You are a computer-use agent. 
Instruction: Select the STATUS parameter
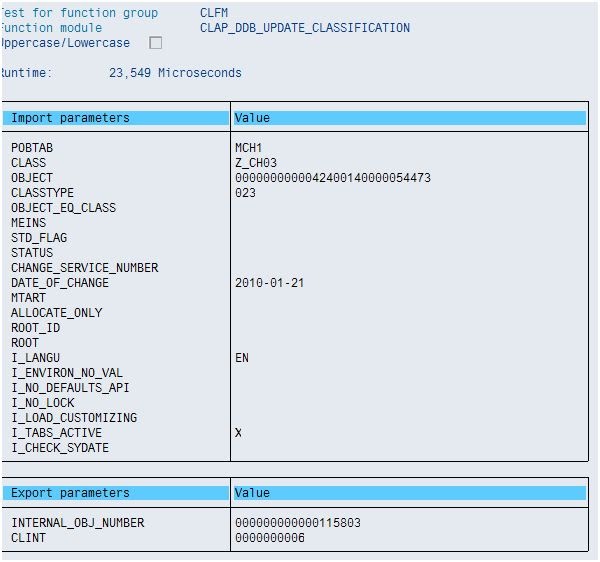pyautogui.click(x=32, y=253)
